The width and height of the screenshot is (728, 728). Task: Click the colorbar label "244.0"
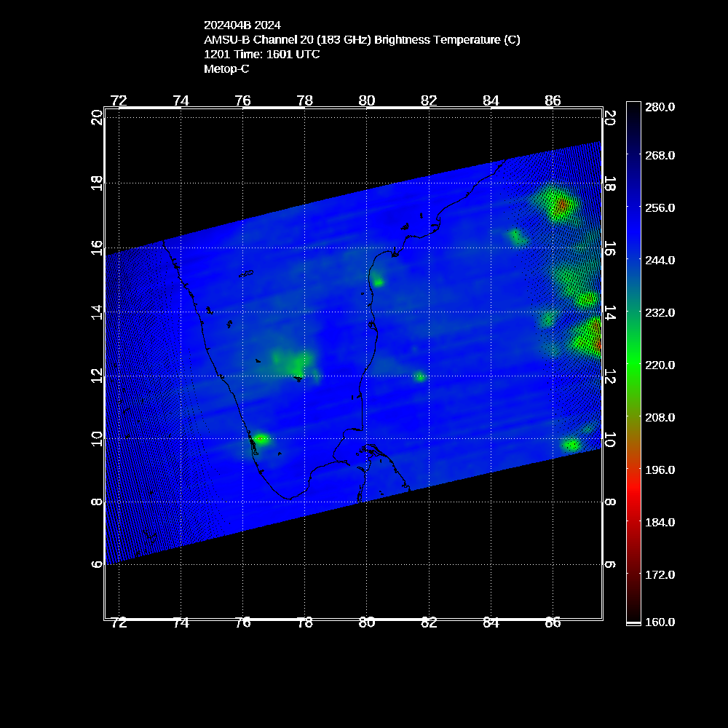660,261
